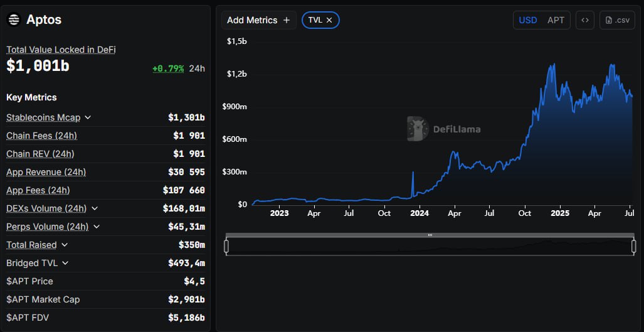Viewport: 644px width, 332px height.
Task: Click the 2024 x-axis label
Action: pos(420,213)
